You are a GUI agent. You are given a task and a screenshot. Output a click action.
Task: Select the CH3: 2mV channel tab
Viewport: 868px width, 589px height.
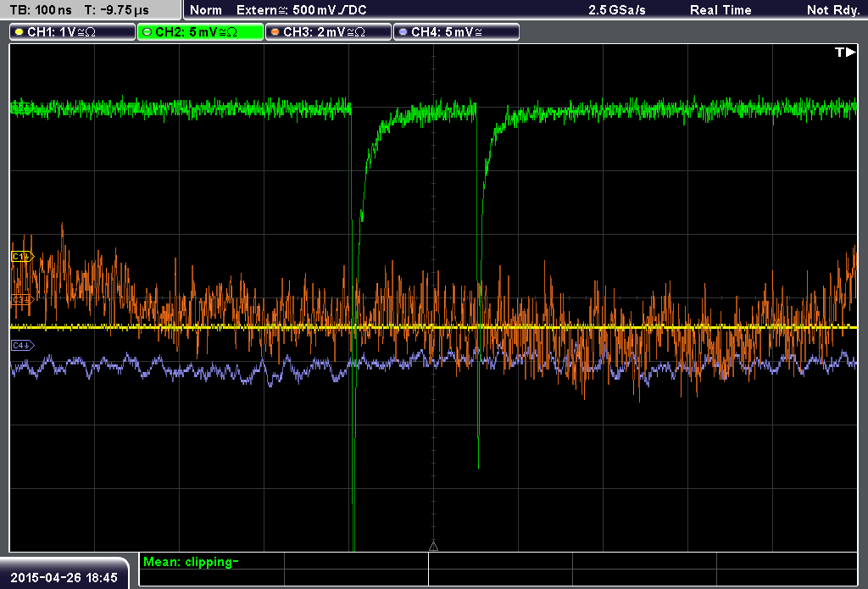point(328,32)
